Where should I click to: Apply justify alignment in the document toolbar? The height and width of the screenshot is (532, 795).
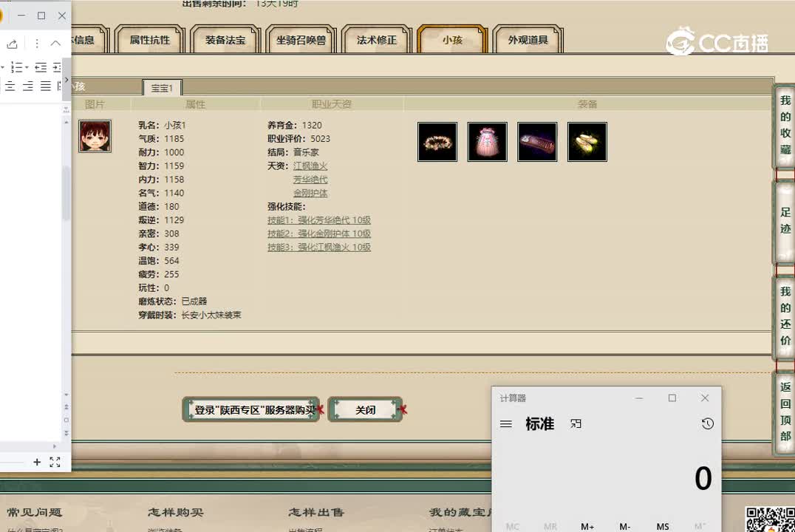(46, 86)
